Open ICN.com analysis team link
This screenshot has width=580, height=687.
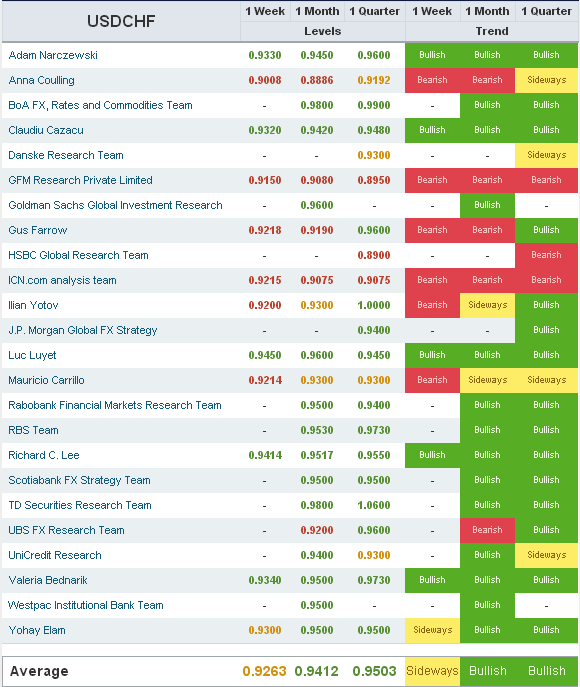62,280
